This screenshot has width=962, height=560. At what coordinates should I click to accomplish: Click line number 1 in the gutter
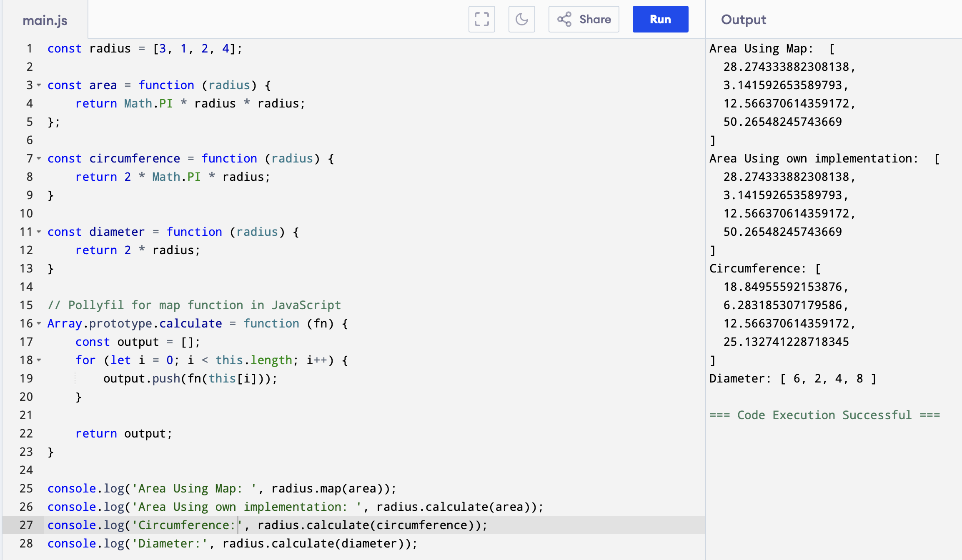coord(30,48)
